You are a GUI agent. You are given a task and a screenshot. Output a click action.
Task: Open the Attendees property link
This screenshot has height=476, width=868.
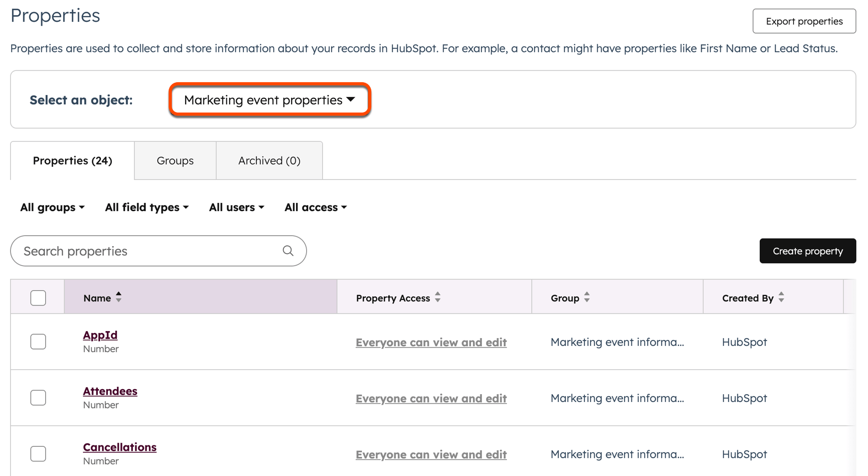tap(110, 391)
